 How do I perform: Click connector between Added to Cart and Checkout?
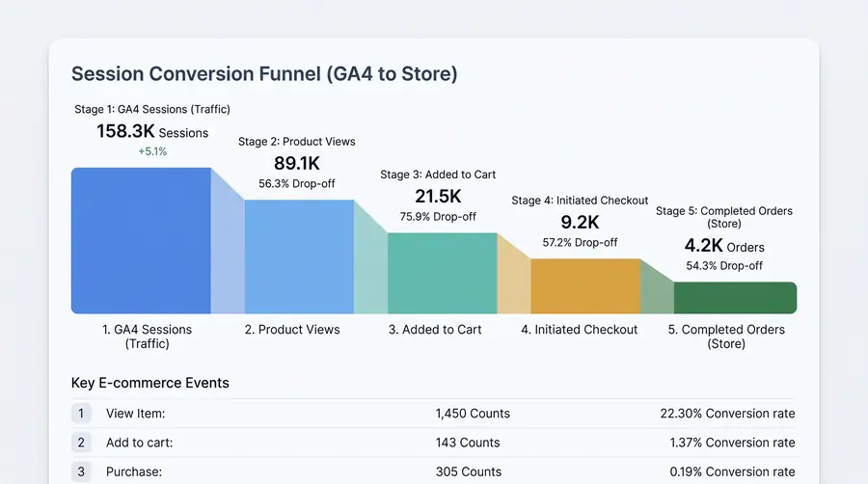pos(514,280)
